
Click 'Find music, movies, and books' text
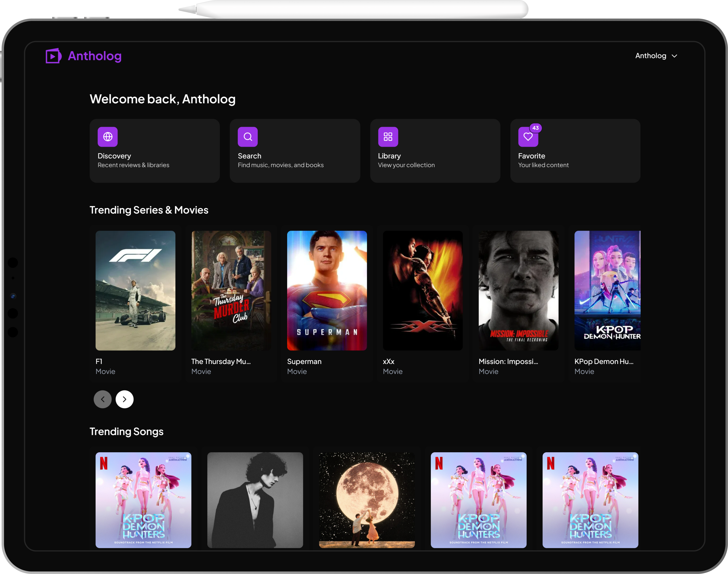click(281, 165)
